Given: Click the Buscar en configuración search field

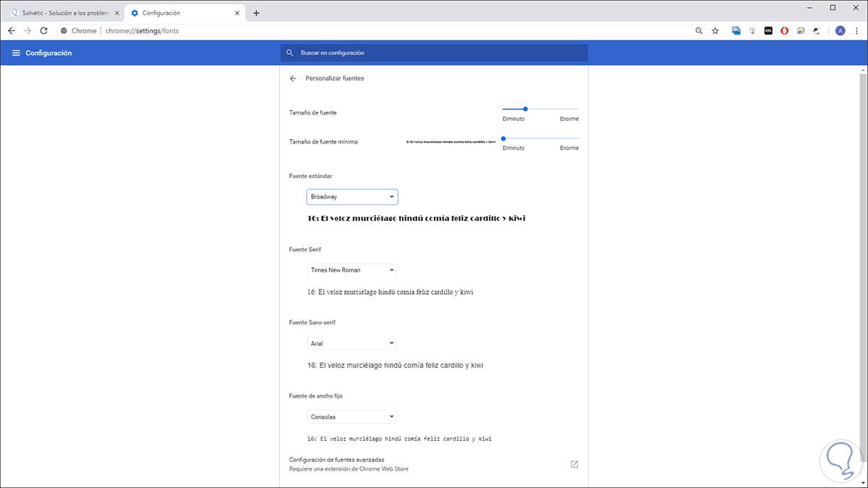Looking at the screenshot, I should (434, 53).
